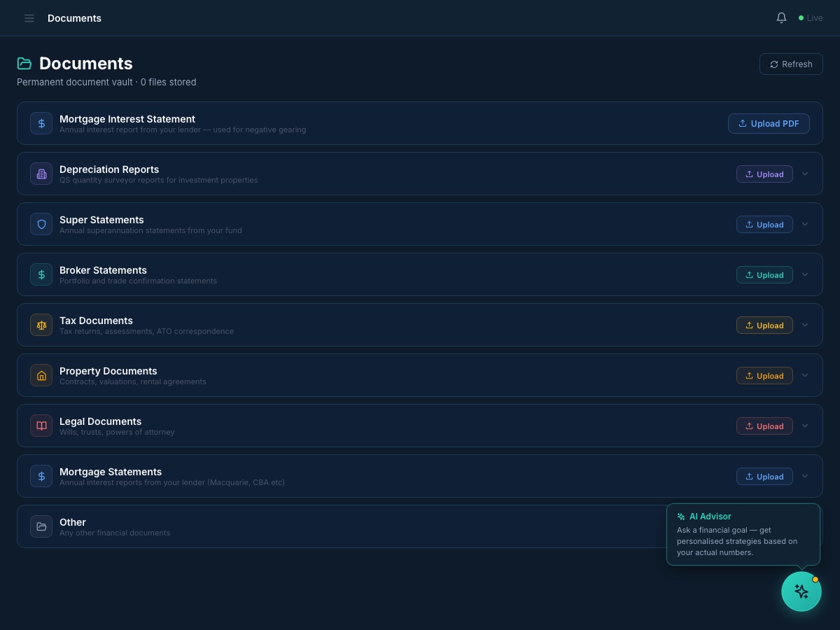The width and height of the screenshot is (840, 630).
Task: Click Upload PDF for Mortgage Interest Statement
Action: 769,123
